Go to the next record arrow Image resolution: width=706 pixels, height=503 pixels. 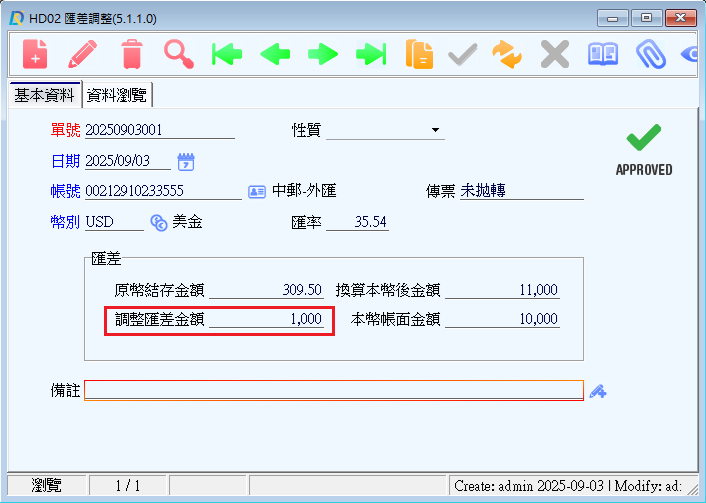point(323,54)
